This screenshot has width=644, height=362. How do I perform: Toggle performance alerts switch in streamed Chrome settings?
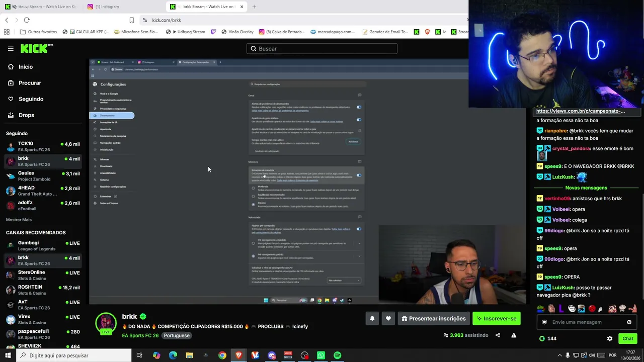pos(359,107)
